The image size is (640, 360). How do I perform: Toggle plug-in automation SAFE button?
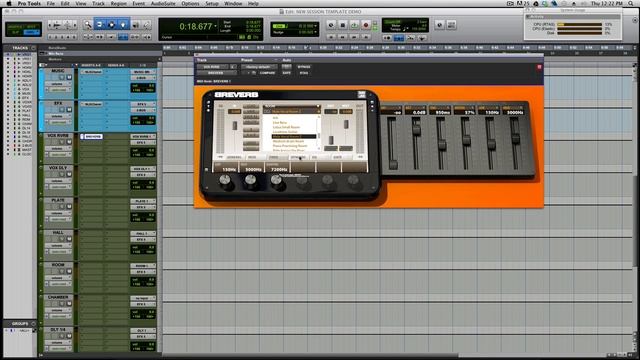(287, 73)
